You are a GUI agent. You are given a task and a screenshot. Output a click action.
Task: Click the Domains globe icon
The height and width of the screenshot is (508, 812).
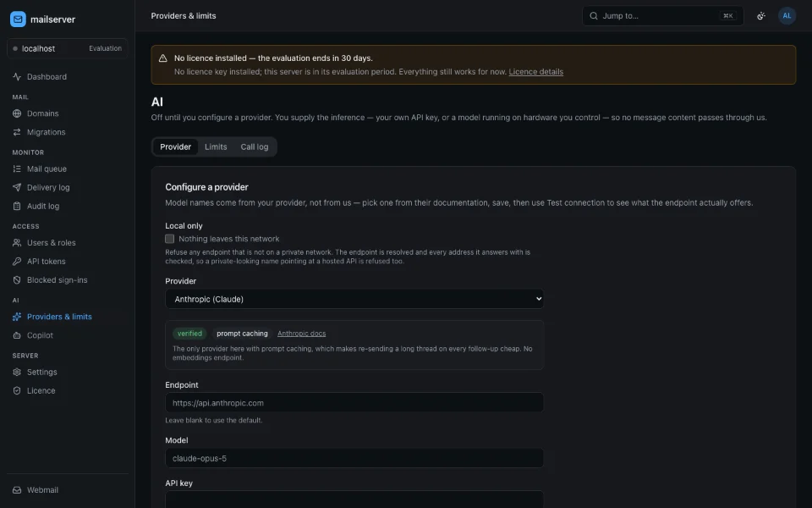coord(17,113)
